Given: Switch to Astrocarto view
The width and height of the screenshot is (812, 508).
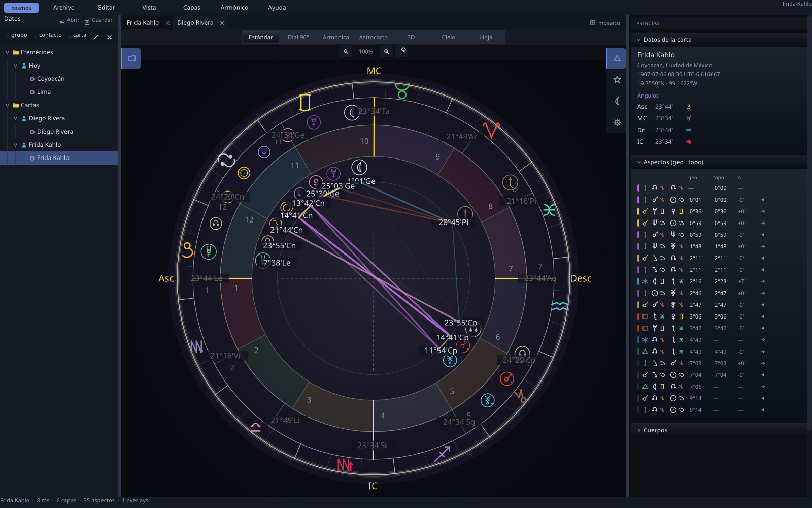Looking at the screenshot, I should click(374, 37).
